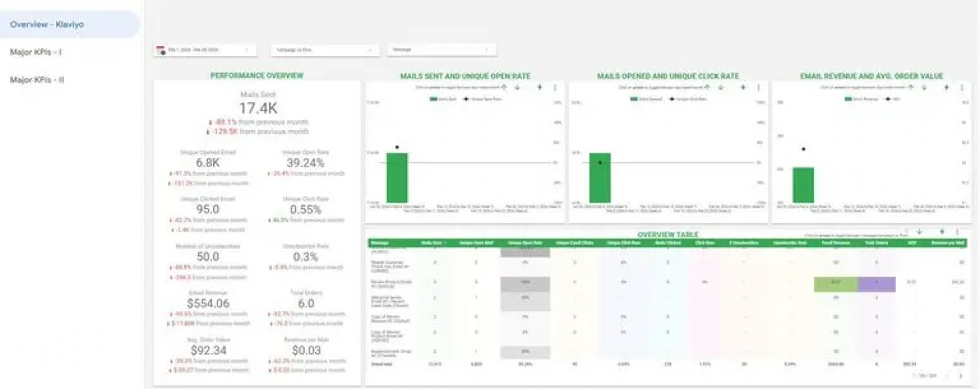
Task: Click the calendar icon in date filter
Action: [160, 50]
